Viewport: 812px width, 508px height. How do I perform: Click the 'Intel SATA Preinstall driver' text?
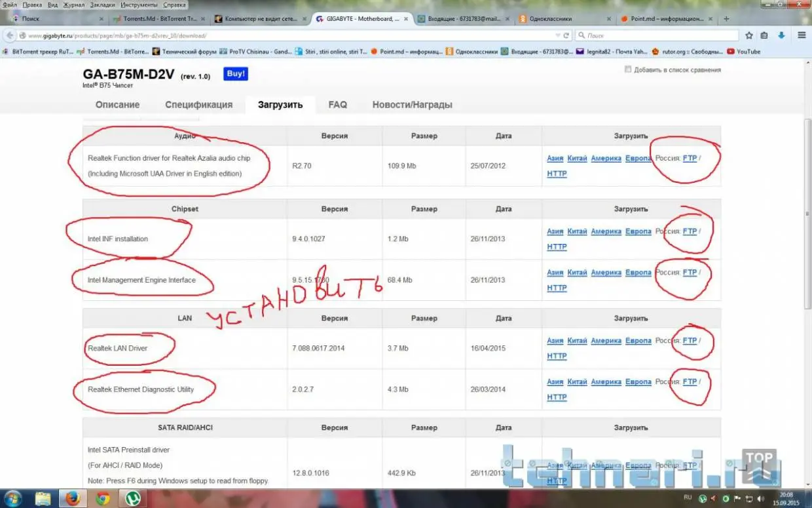click(x=128, y=450)
